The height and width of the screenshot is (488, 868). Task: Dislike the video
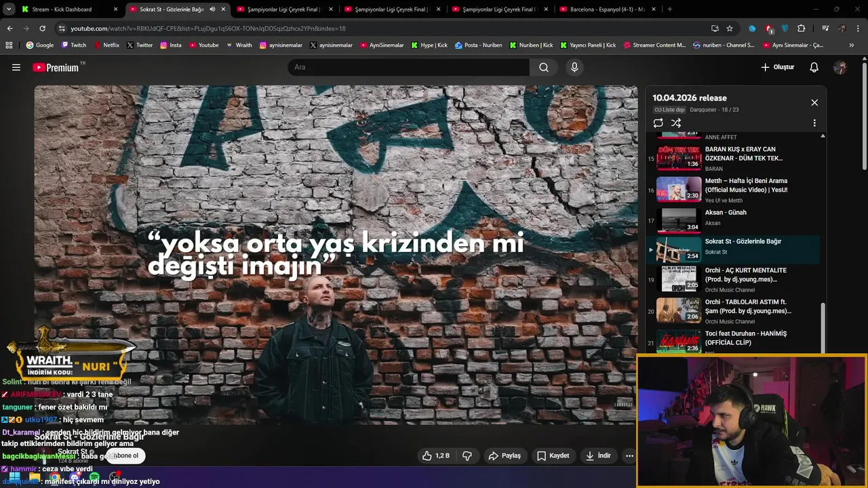click(x=467, y=455)
